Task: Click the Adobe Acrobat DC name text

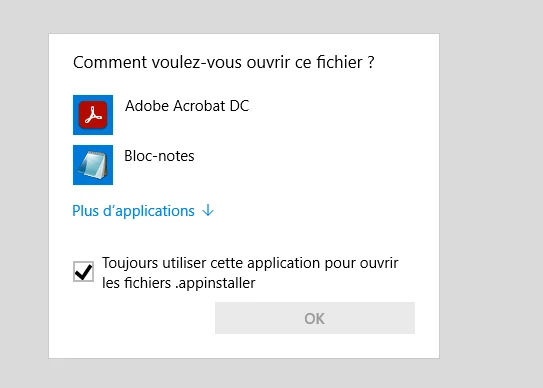Action: pos(187,106)
